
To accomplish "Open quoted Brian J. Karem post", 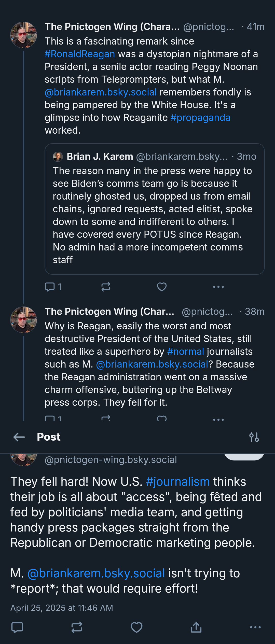I will pos(155,209).
